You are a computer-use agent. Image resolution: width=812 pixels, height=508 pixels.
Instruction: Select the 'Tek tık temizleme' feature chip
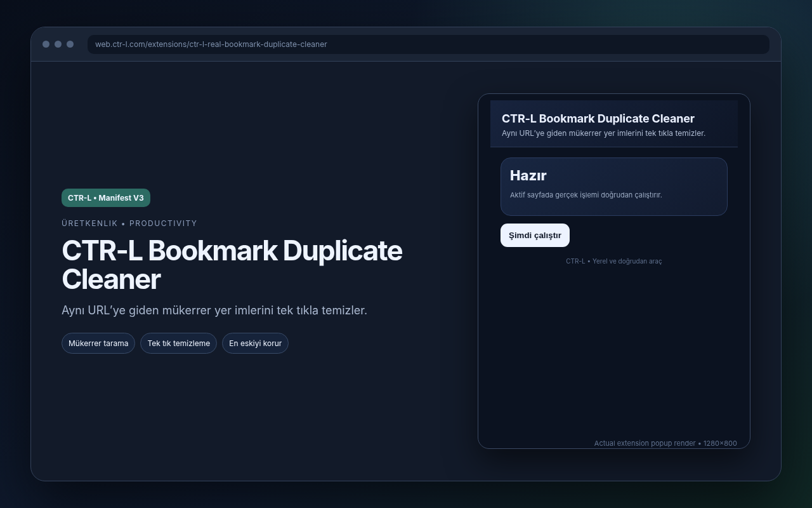(178, 344)
